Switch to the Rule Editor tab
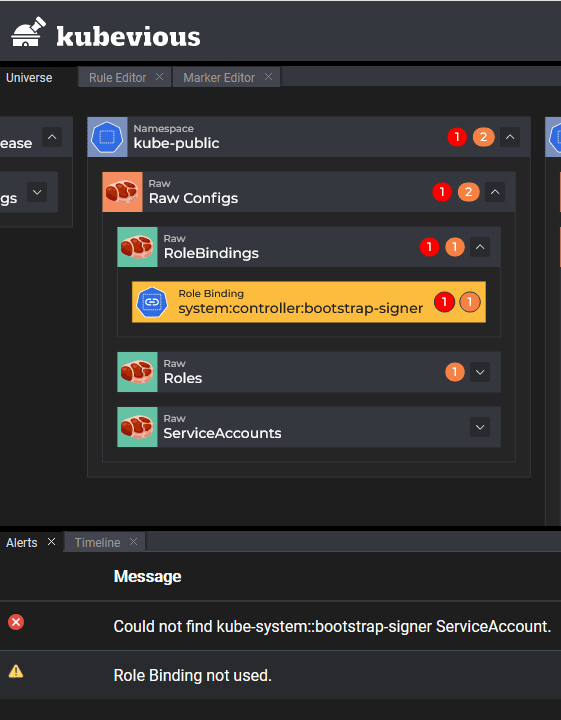 (118, 78)
